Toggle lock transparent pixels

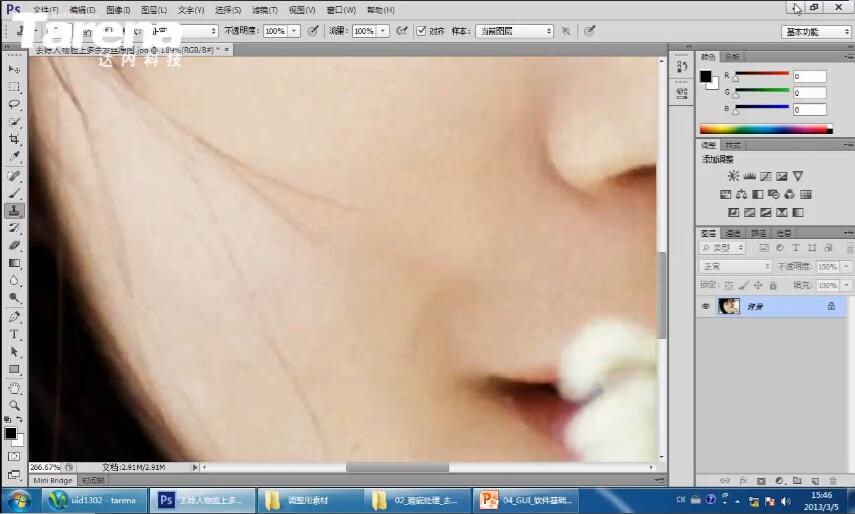pos(728,285)
